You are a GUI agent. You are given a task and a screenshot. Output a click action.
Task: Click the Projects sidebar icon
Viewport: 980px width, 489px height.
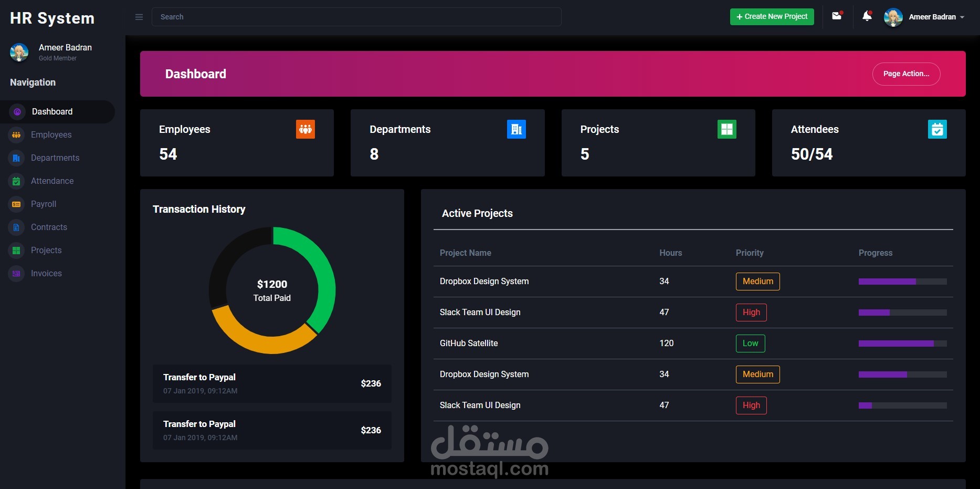(x=16, y=251)
